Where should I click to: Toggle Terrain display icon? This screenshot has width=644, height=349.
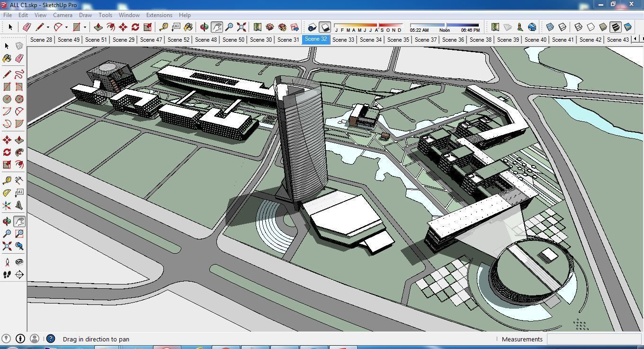(508, 27)
